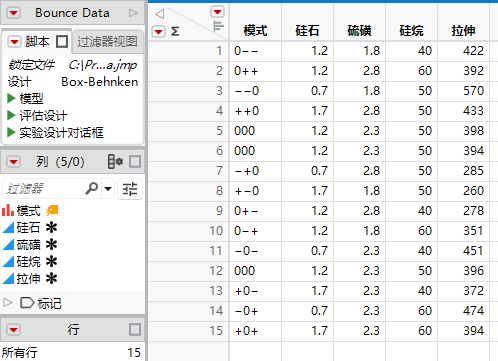Open the Bounce Data red triangle menu

pos(14,13)
